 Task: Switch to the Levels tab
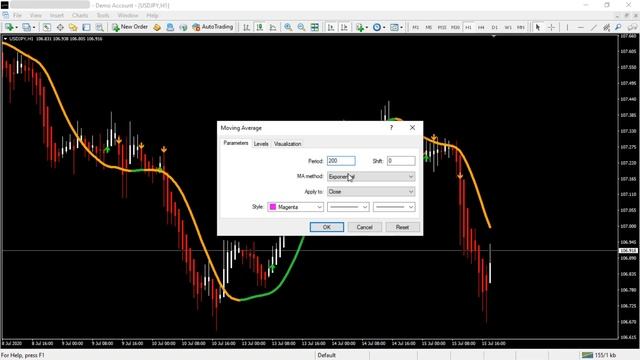tap(261, 144)
